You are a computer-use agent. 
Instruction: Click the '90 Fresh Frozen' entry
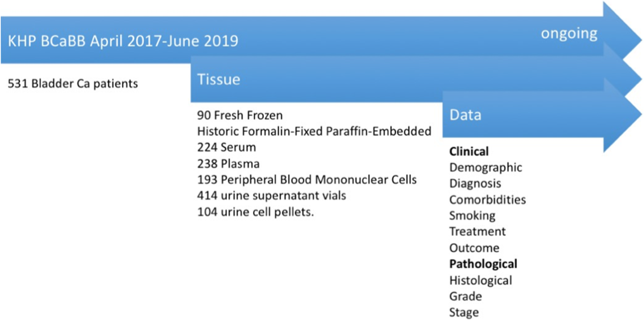tap(240, 115)
